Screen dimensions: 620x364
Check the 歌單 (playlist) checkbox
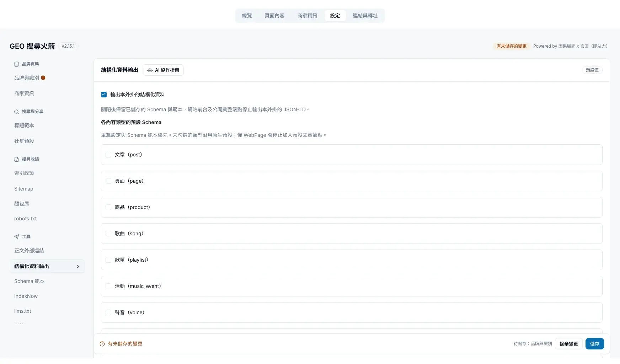pos(108,260)
